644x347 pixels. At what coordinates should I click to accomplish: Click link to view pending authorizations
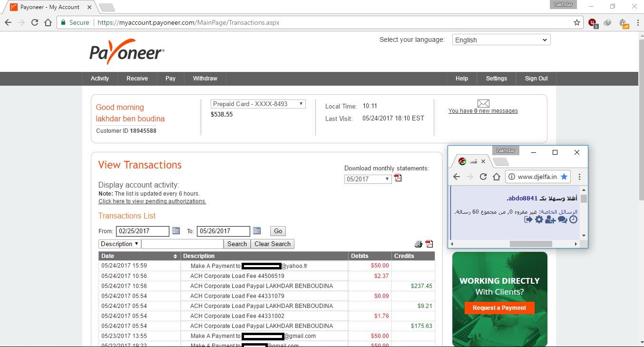click(152, 201)
